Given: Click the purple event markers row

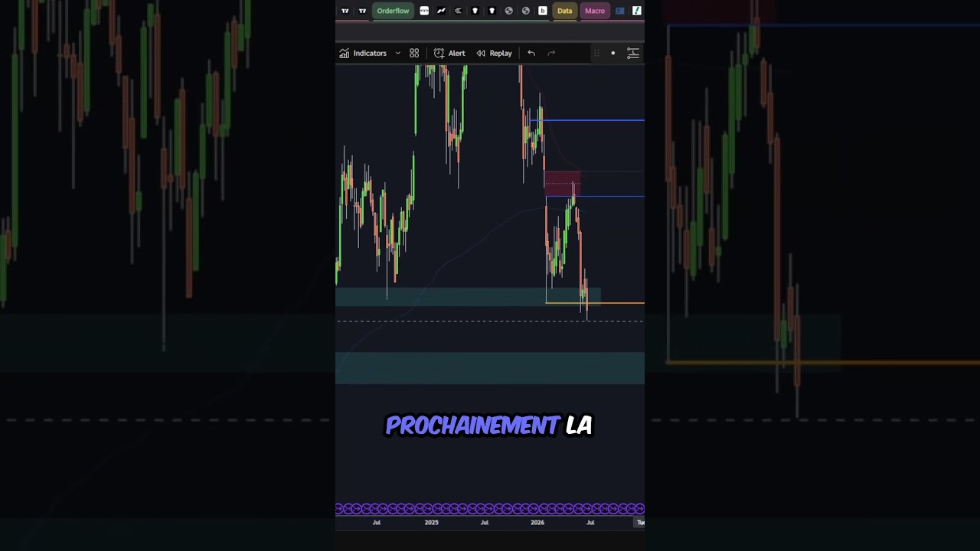Looking at the screenshot, I should pos(490,509).
